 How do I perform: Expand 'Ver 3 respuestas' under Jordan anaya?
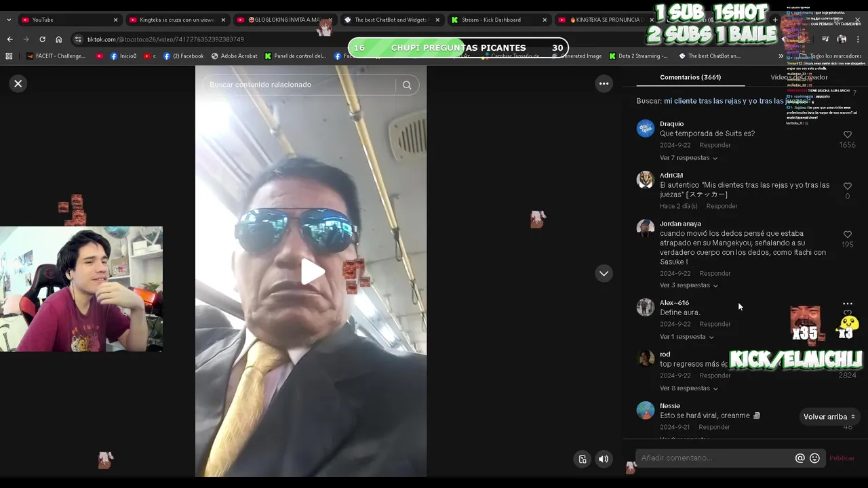click(688, 285)
